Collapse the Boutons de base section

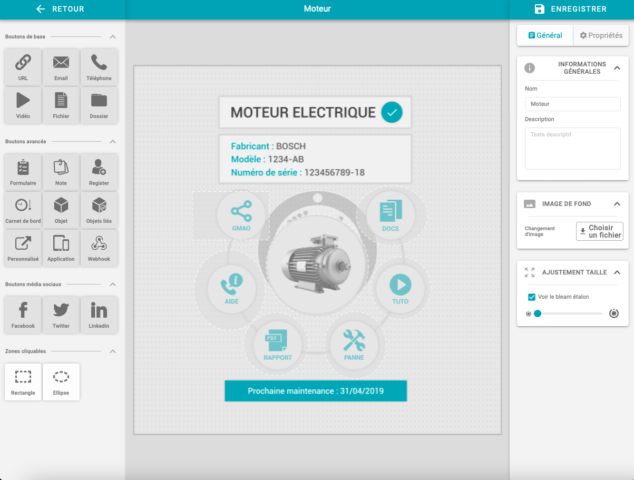(x=111, y=36)
